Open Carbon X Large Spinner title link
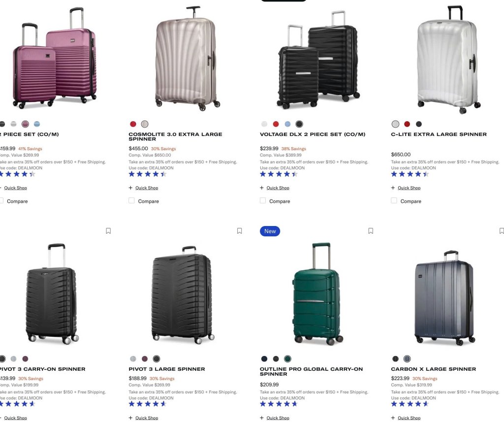The height and width of the screenshot is (423, 504). [x=433, y=369]
